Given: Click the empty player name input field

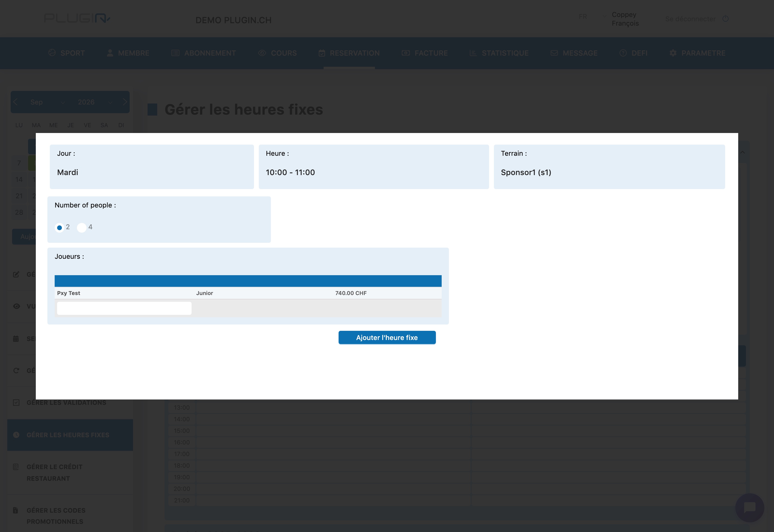Looking at the screenshot, I should 124,308.
